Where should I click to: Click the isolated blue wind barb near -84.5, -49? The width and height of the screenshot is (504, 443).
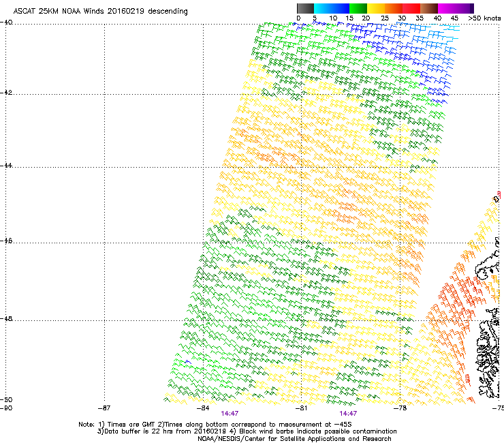tap(188, 363)
